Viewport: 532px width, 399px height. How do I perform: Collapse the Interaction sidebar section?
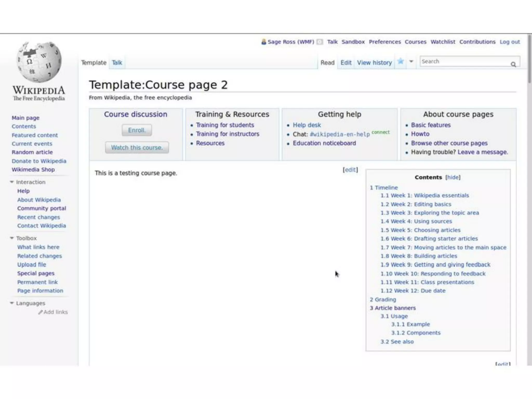(12, 182)
